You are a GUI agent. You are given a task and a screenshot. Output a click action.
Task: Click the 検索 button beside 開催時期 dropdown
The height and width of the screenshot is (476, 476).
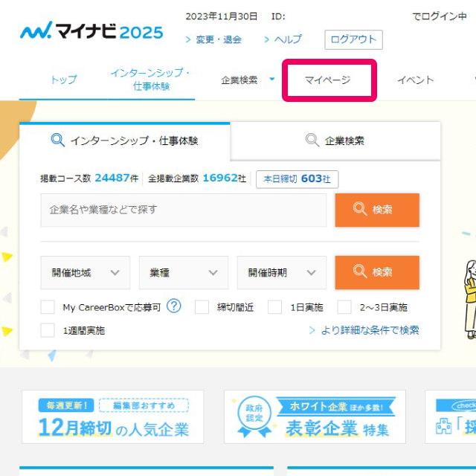point(377,272)
